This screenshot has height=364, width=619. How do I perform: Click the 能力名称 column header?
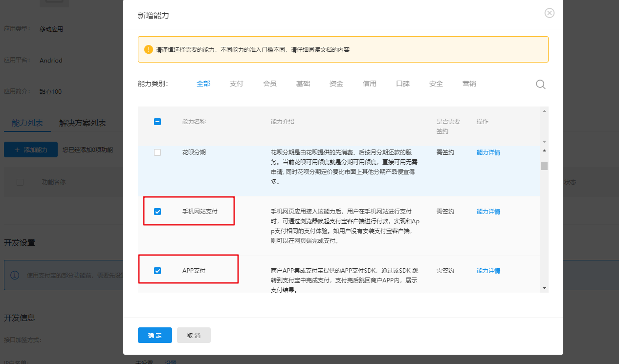194,122
